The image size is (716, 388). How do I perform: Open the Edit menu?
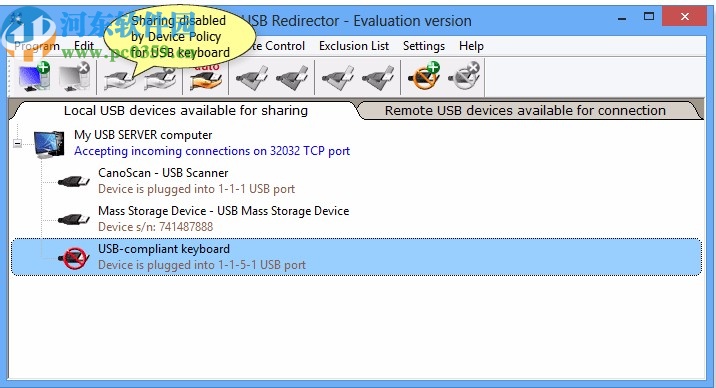84,46
